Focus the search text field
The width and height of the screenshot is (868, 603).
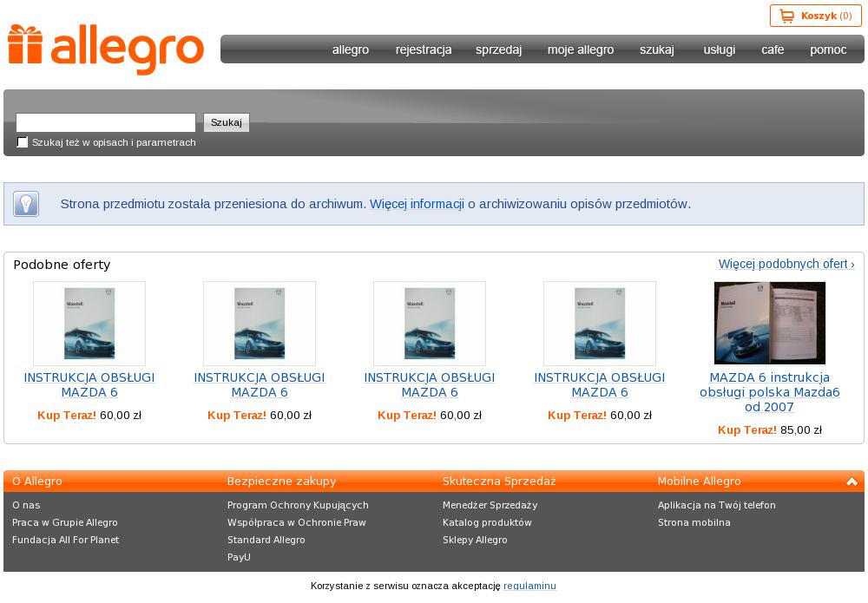[x=106, y=122]
